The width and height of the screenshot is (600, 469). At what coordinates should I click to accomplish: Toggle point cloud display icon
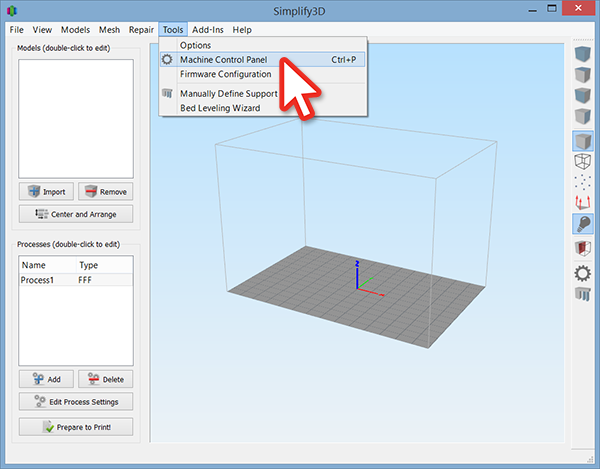[583, 182]
